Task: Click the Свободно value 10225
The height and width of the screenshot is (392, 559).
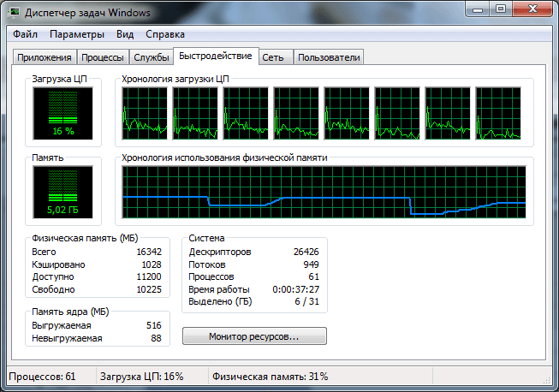Action: pos(149,289)
